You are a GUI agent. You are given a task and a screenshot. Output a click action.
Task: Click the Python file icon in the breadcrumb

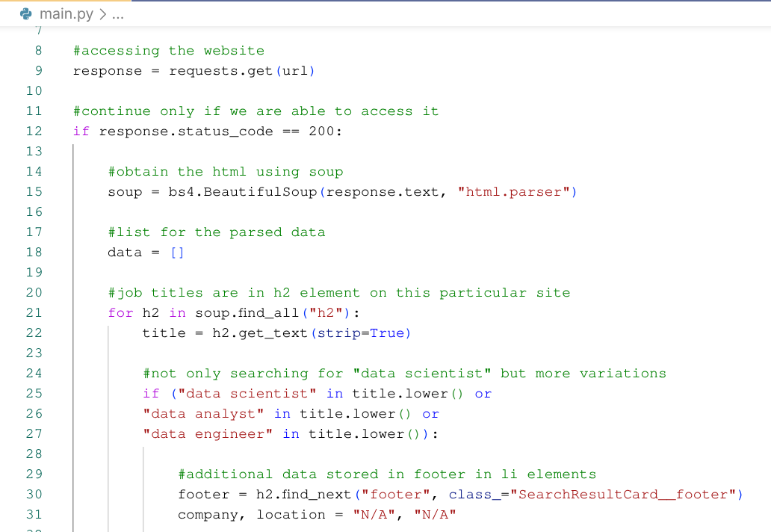[24, 13]
